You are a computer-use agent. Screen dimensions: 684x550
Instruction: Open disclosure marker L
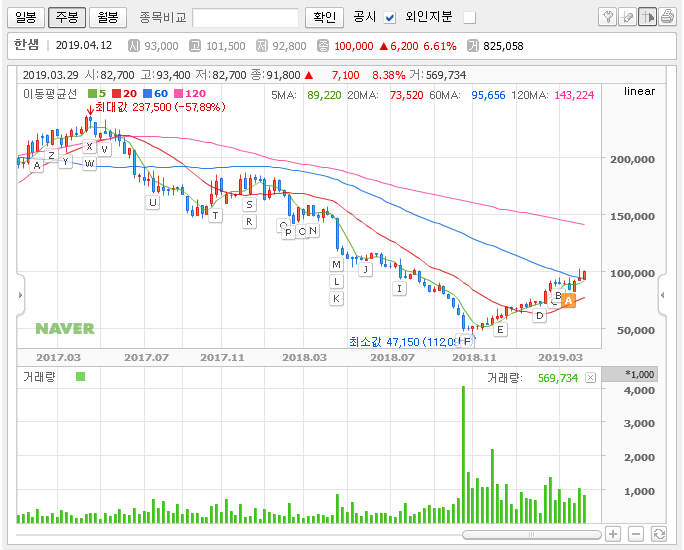pos(336,282)
